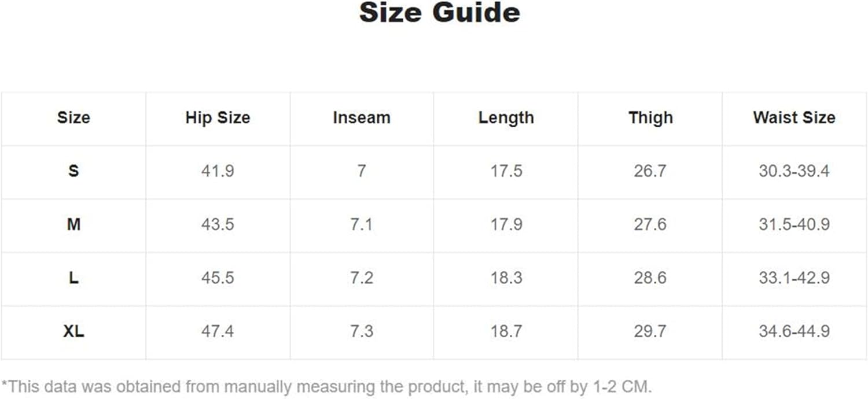Select the Size column header
This screenshot has height=399, width=868.
[x=73, y=118]
